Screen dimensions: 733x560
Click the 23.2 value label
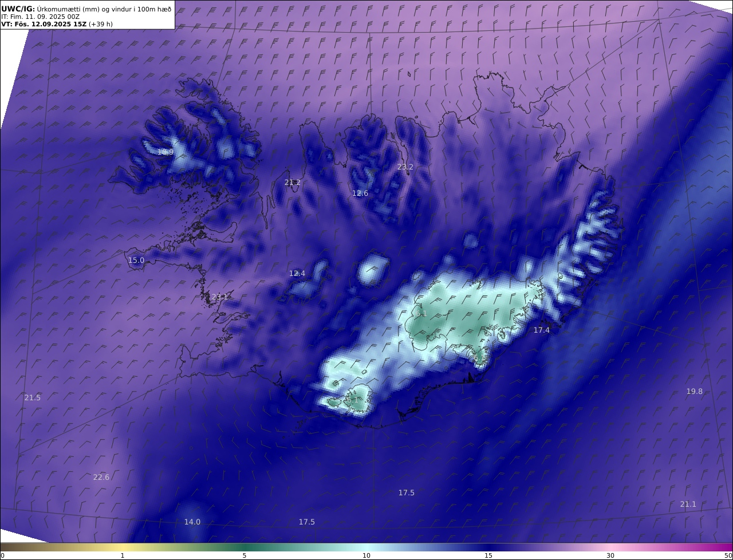pos(405,167)
